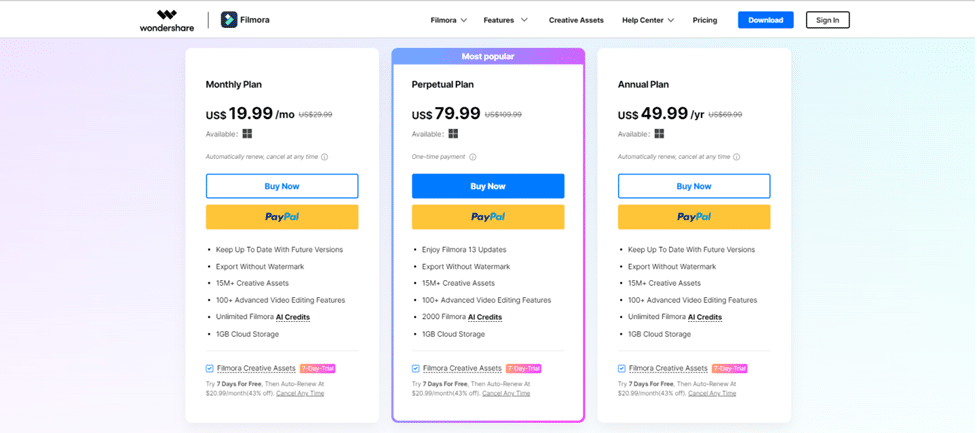Screen dimensions: 977x433
Task: Uncheck Filmora Creative Assets in Perpetual Plan
Action: [x=416, y=369]
